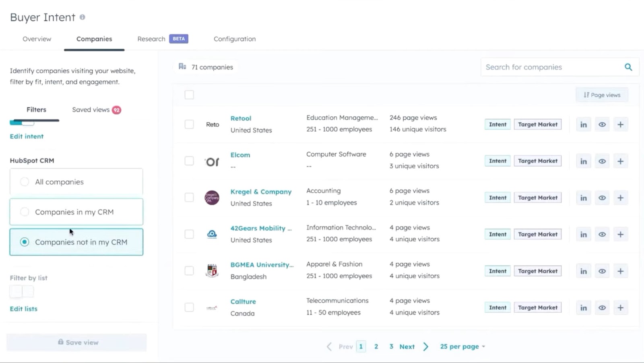Add BGMEA University with plus icon

point(621,271)
